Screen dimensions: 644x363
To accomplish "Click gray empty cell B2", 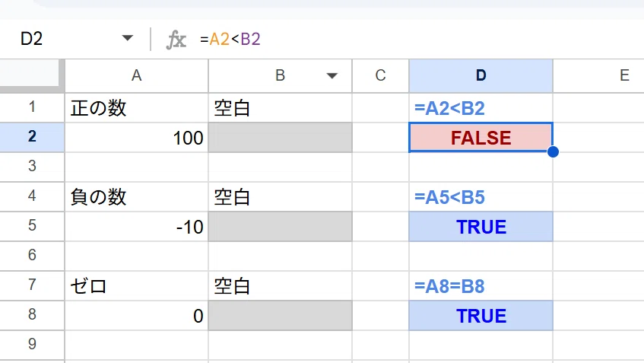I will pyautogui.click(x=280, y=137).
